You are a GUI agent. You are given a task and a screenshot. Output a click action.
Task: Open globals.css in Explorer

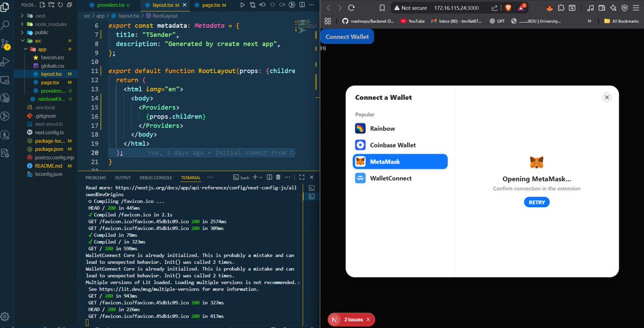53,65
